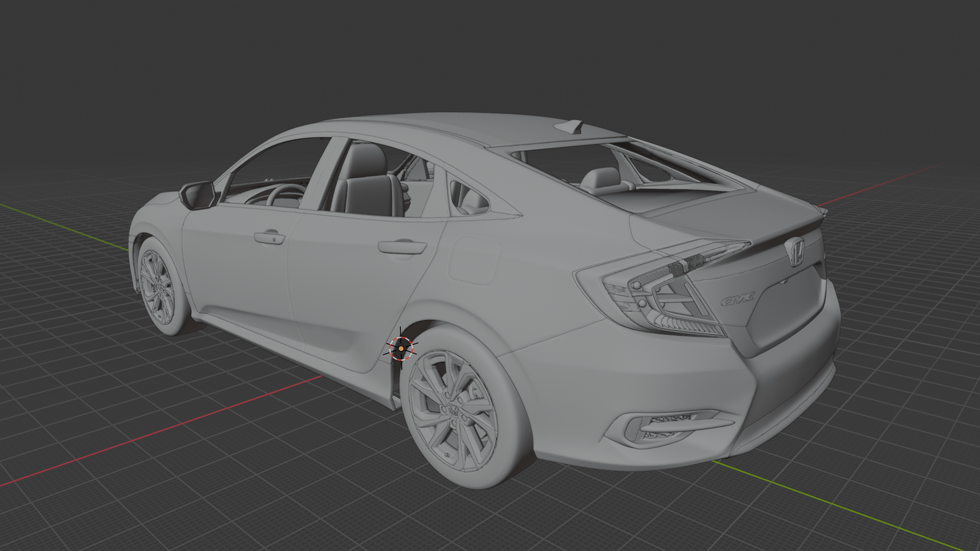Select the front door handle
980x551 pixels.
click(269, 237)
